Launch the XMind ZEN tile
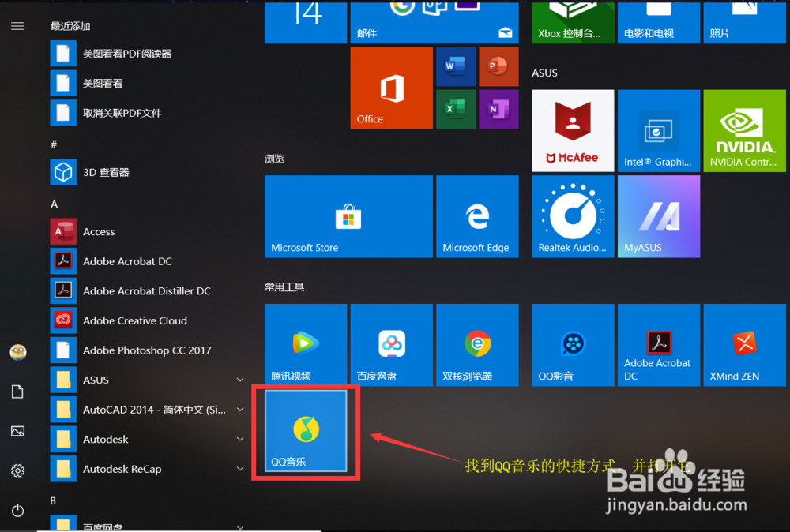This screenshot has height=532, width=790. 744,345
